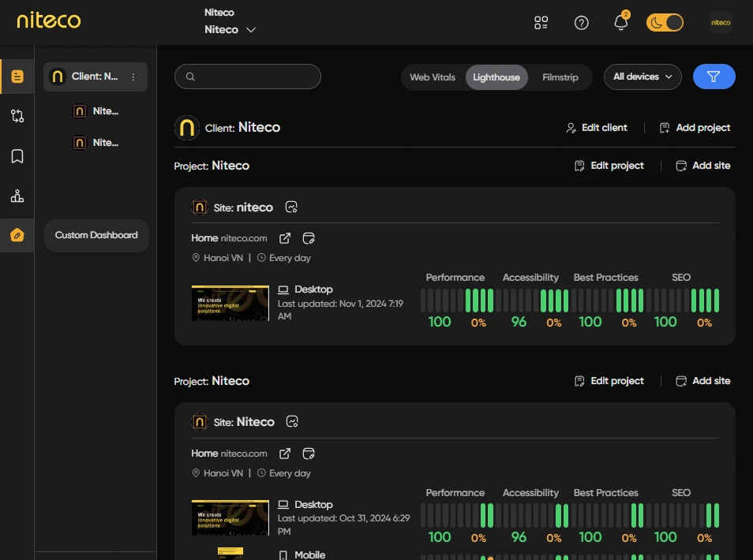Click the niteco logo in header
The height and width of the screenshot is (560, 753).
coord(48,21)
